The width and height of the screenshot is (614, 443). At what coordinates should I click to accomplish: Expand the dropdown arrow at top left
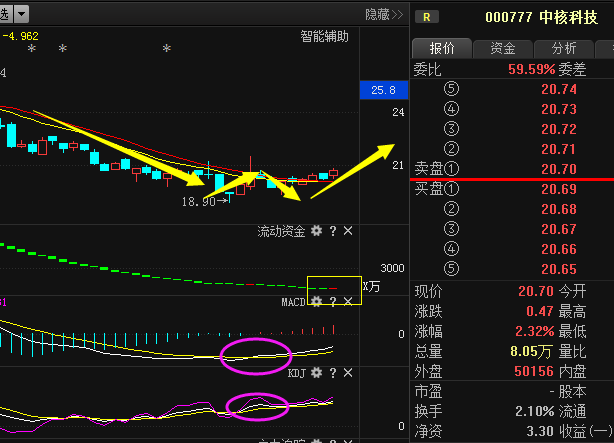point(21,15)
